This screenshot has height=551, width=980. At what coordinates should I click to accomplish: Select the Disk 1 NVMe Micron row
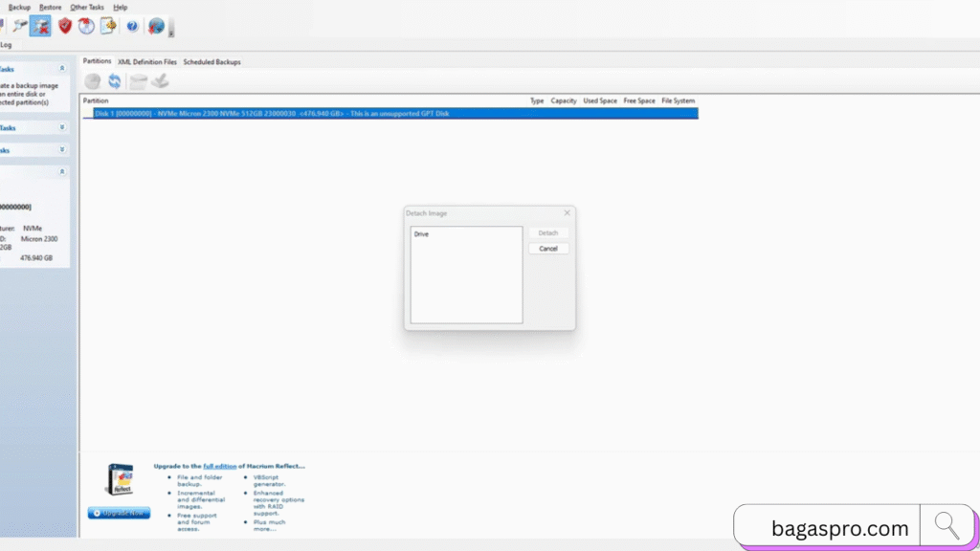383,113
